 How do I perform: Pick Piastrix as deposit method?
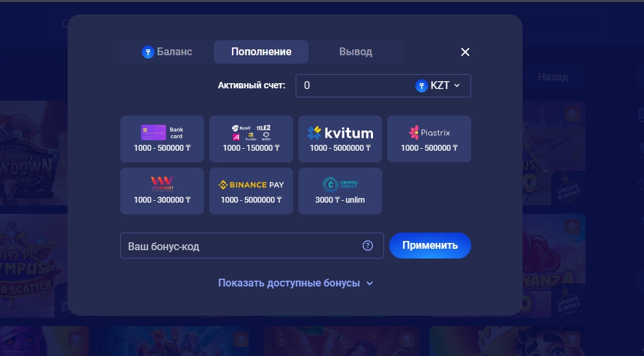point(429,138)
